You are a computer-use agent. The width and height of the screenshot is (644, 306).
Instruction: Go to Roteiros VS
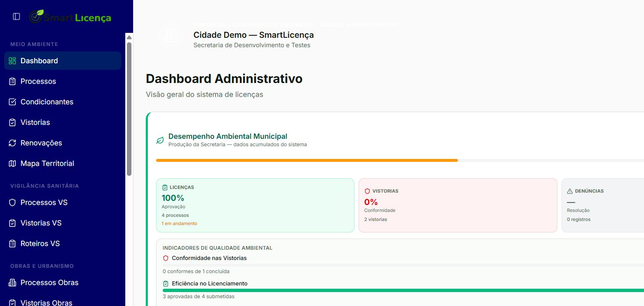point(62,244)
